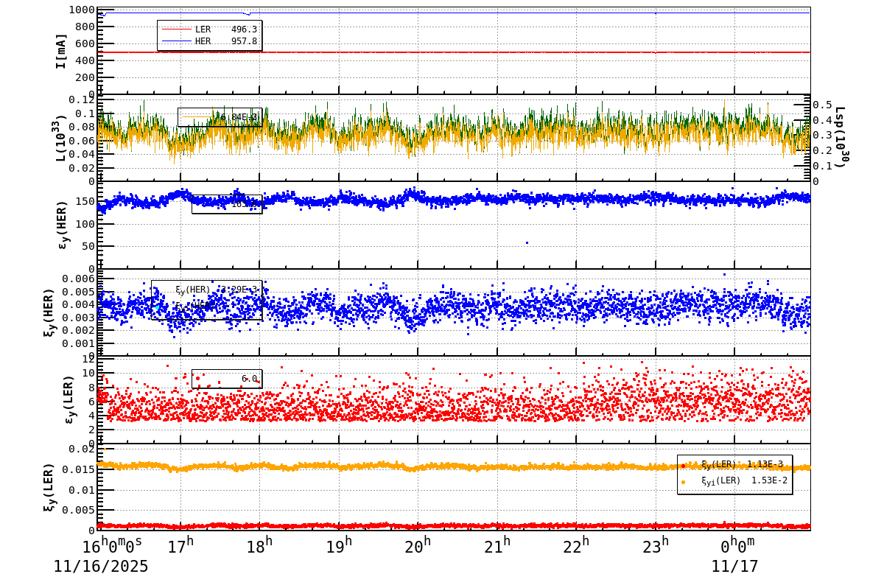
Task: Click the isolated low outlier point in the εy(HER) plot
Action: click(x=527, y=242)
